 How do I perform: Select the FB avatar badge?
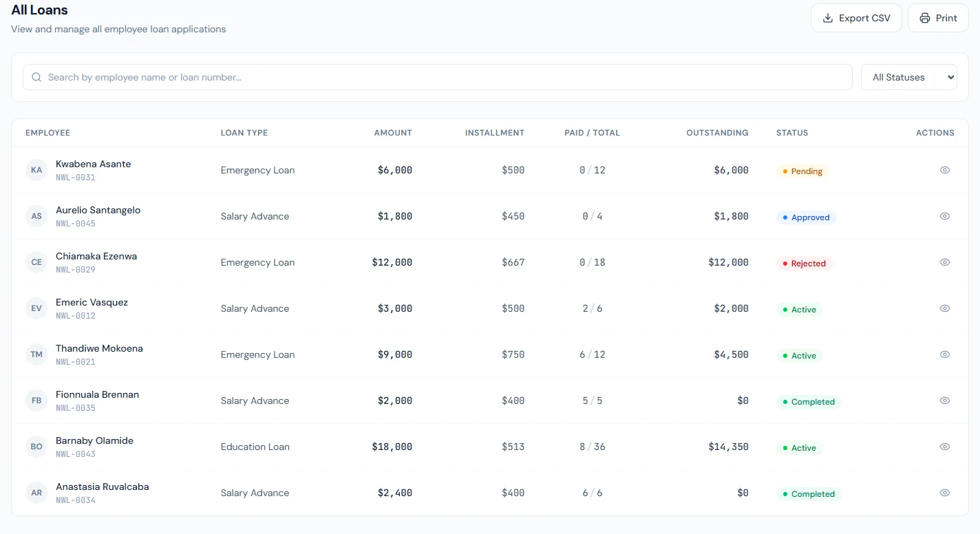36,400
